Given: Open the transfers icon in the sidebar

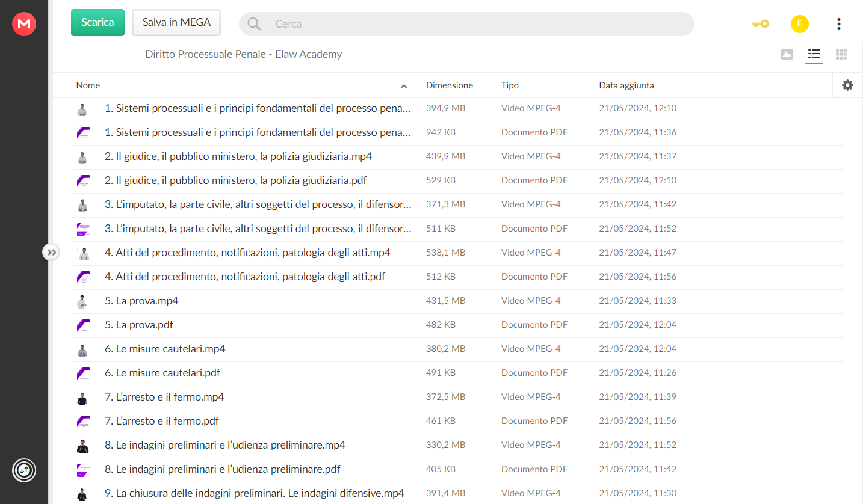Looking at the screenshot, I should coord(24,470).
